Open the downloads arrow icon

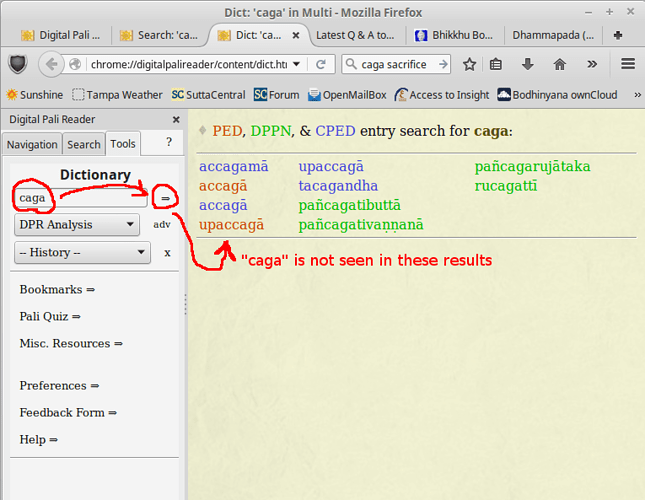click(528, 64)
